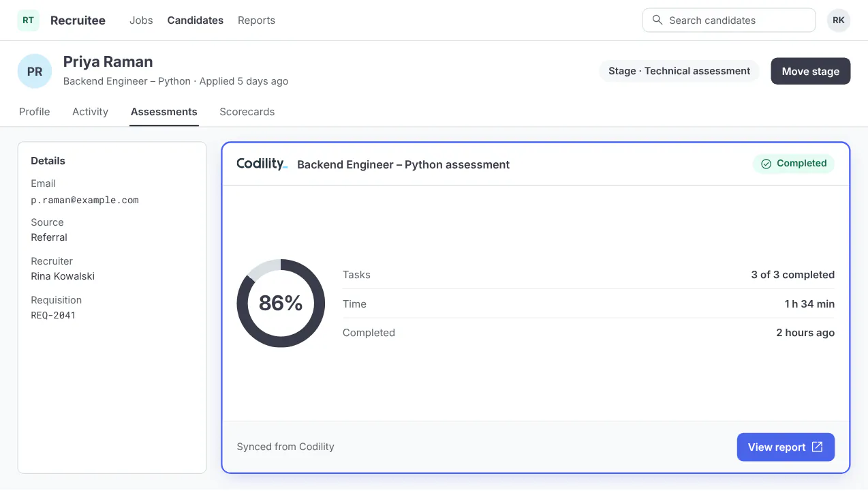Click the RT Recruitee logo badge
The image size is (868, 491).
28,20
